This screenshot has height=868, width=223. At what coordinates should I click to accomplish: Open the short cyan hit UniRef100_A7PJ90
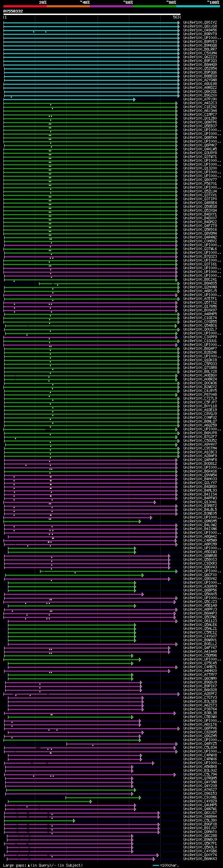pyautogui.click(x=200, y=99)
